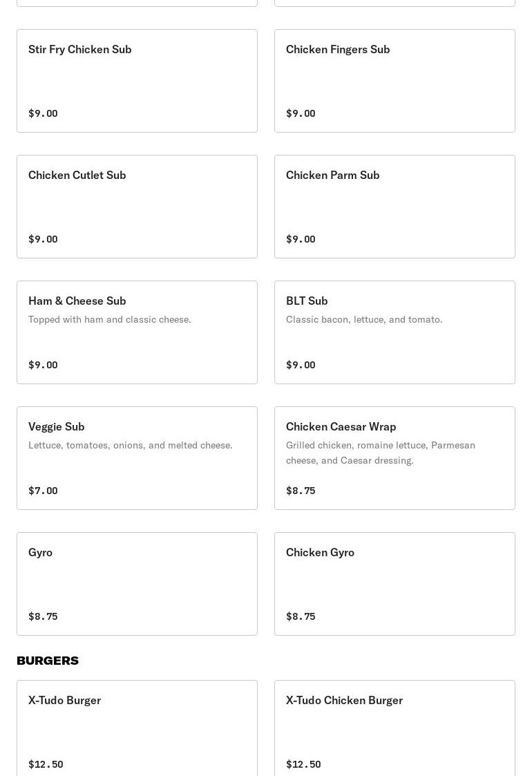Image resolution: width=532 pixels, height=776 pixels.
Task: Select the Chicken Fingers Sub card
Action: tap(395, 81)
